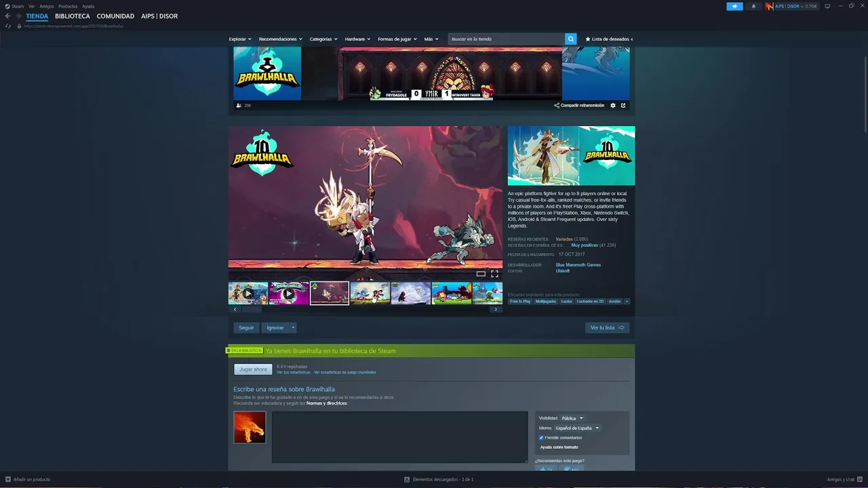The height and width of the screenshot is (488, 868).
Task: Open Ubisoft publisher link
Action: (564, 271)
